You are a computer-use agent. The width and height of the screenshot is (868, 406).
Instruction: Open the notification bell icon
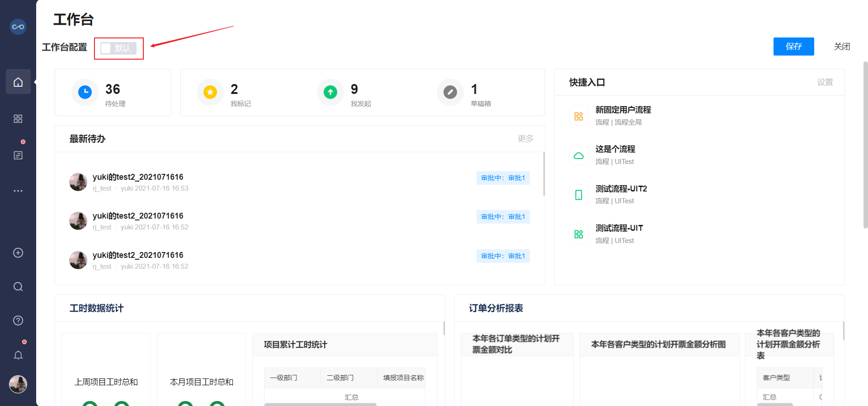coord(18,355)
